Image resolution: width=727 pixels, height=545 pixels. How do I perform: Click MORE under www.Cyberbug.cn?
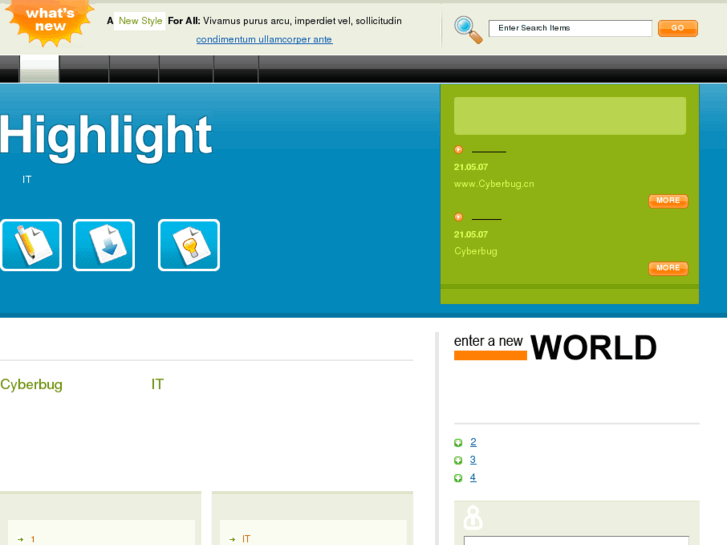point(668,201)
